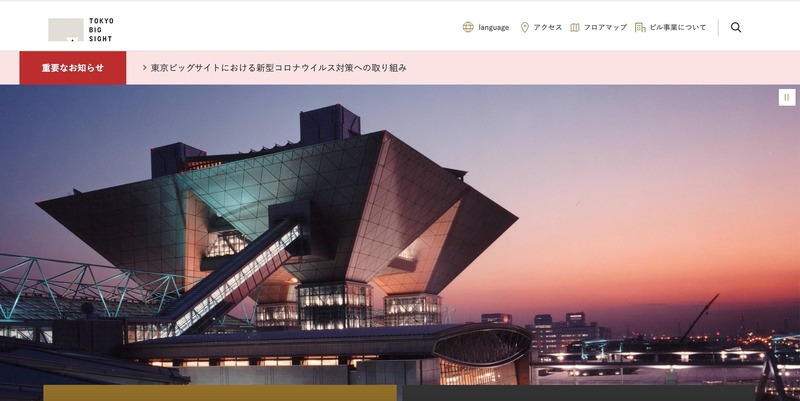Viewport: 800px width, 401px height.
Task: Click the floor map icon
Action: pos(574,28)
